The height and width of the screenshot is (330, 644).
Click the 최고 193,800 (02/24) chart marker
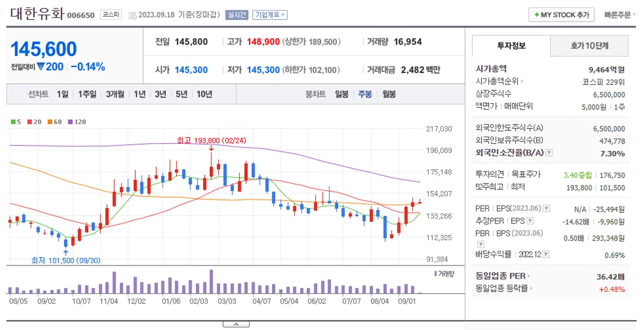click(211, 141)
